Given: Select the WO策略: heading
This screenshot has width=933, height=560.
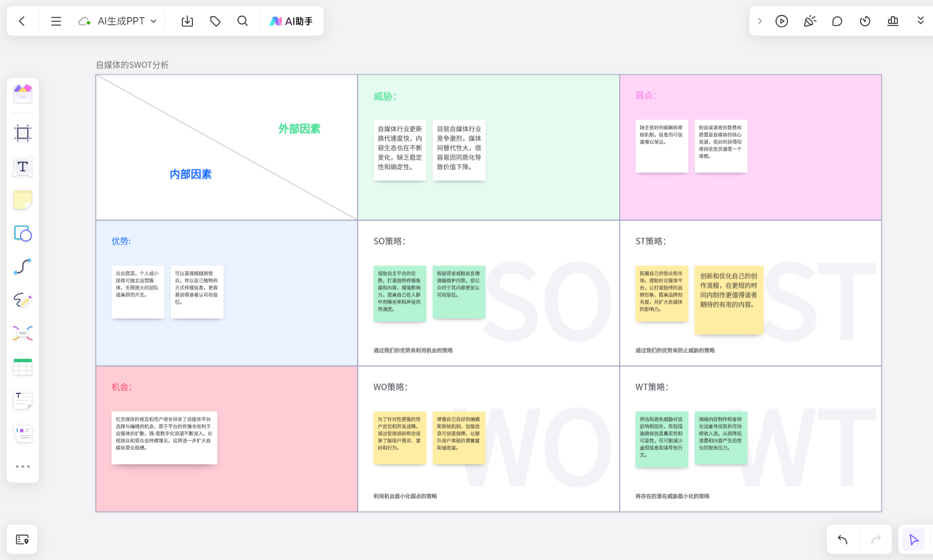Looking at the screenshot, I should 390,387.
